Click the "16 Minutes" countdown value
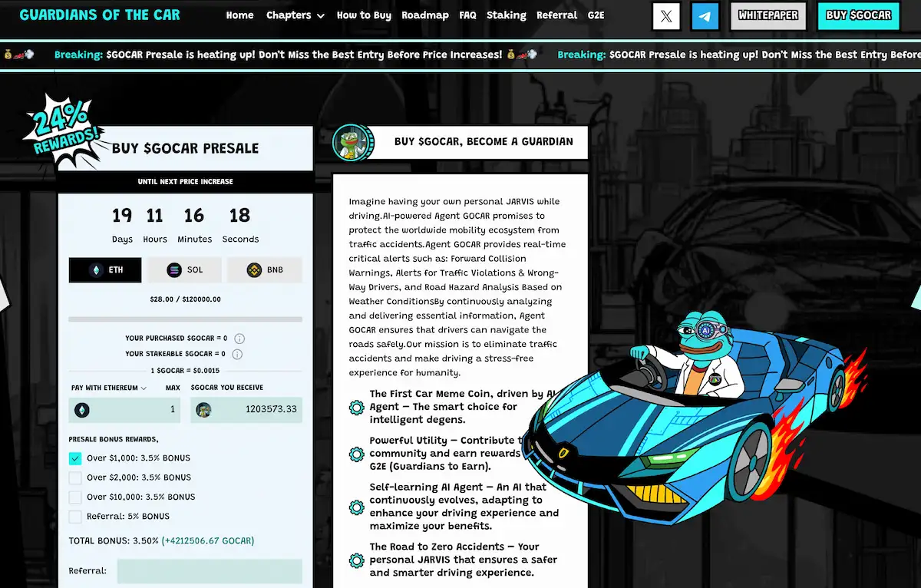921x588 pixels. coord(194,225)
